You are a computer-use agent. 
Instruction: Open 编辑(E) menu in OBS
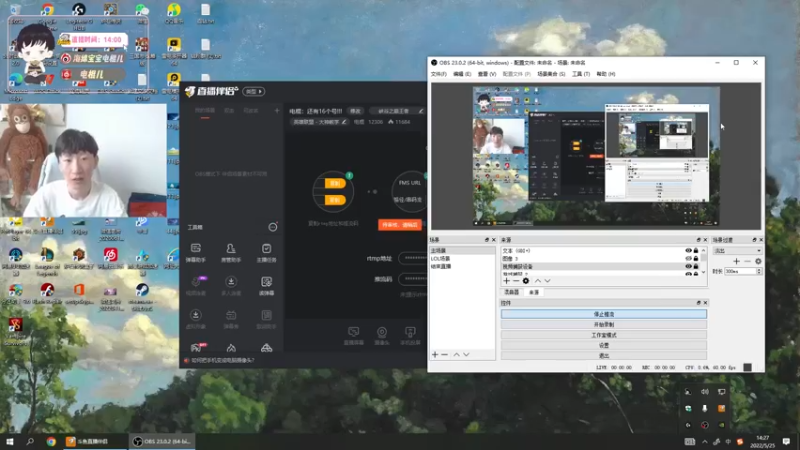pyautogui.click(x=462, y=74)
